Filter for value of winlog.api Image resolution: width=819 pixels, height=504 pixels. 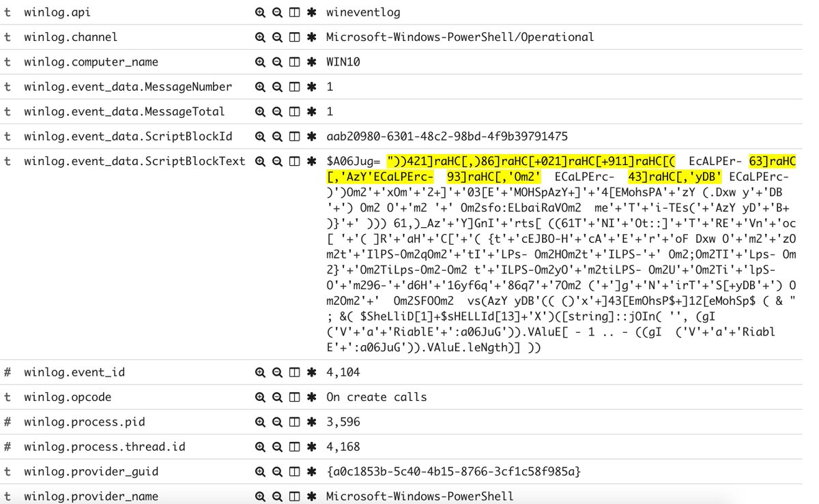260,12
